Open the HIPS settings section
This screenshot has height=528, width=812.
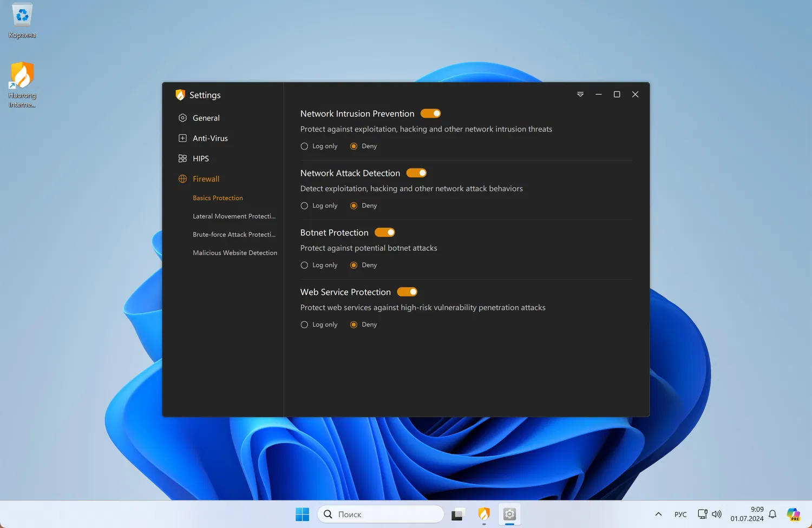(x=201, y=159)
